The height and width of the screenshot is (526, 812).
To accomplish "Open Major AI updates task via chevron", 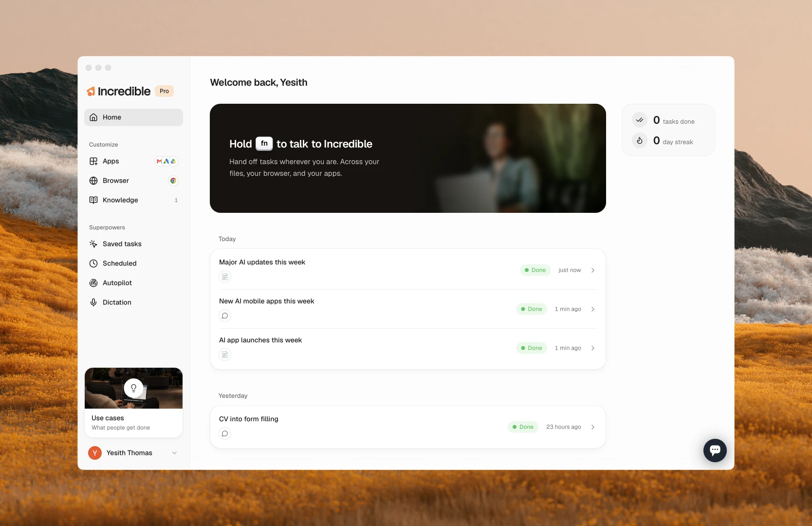I will 593,270.
